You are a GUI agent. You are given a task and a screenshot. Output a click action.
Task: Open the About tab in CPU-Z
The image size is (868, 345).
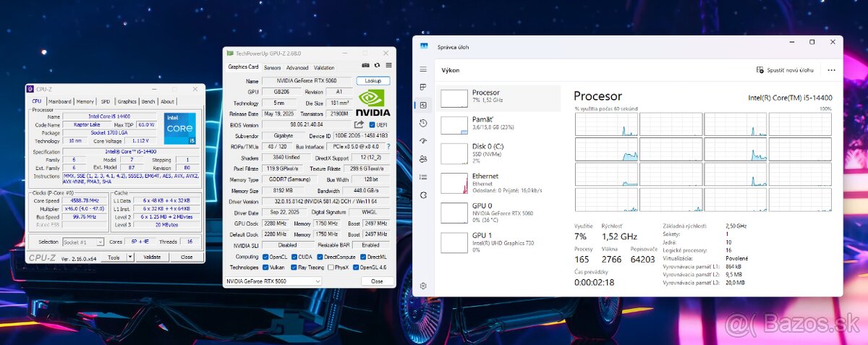coord(168,101)
